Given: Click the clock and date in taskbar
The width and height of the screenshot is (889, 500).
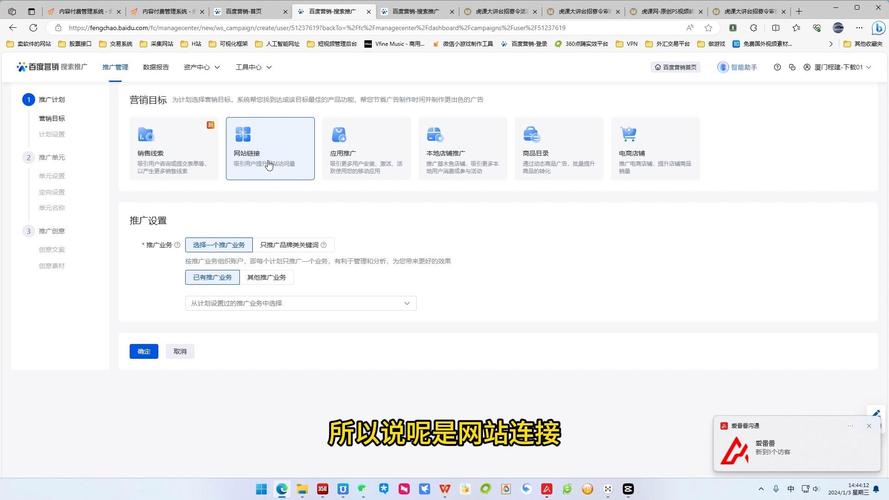Looking at the screenshot, I should (848, 489).
